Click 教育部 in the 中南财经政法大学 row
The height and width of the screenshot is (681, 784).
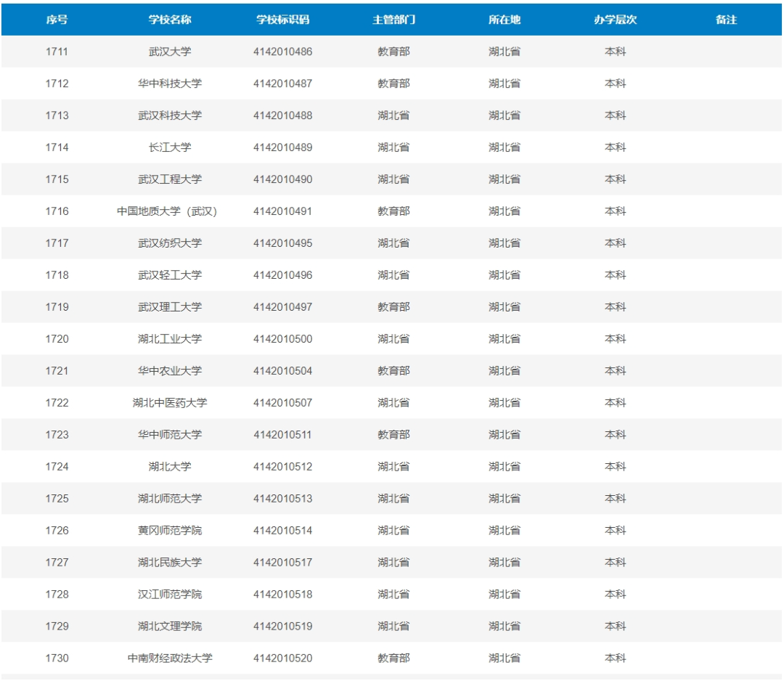click(x=393, y=658)
